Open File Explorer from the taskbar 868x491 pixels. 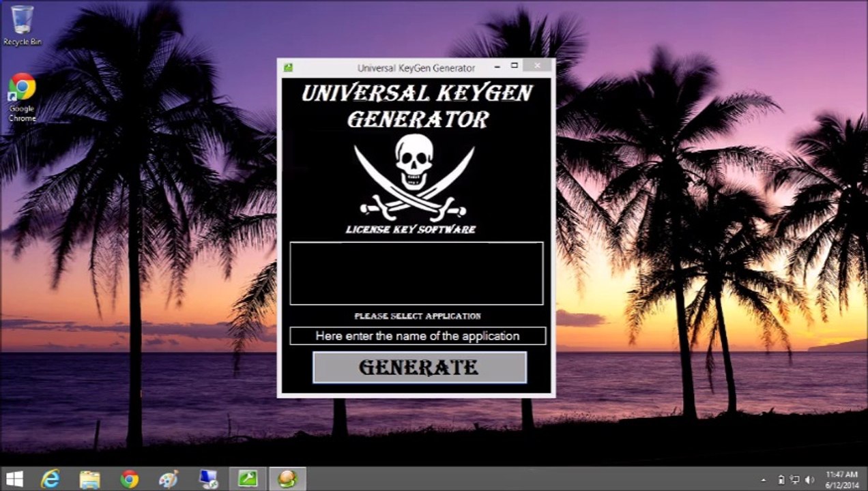tap(89, 479)
